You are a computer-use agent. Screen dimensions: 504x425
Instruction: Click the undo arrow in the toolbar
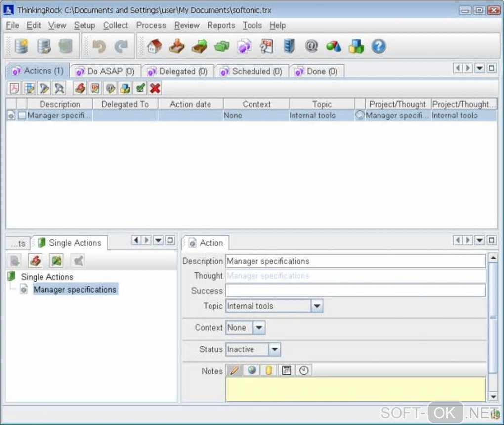tap(99, 46)
